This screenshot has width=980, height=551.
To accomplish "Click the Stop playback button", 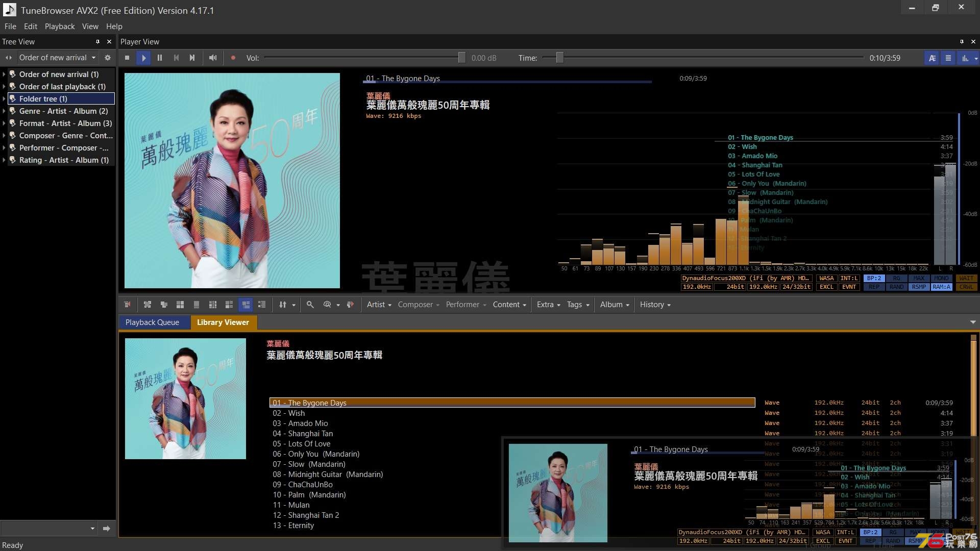I will click(x=127, y=58).
